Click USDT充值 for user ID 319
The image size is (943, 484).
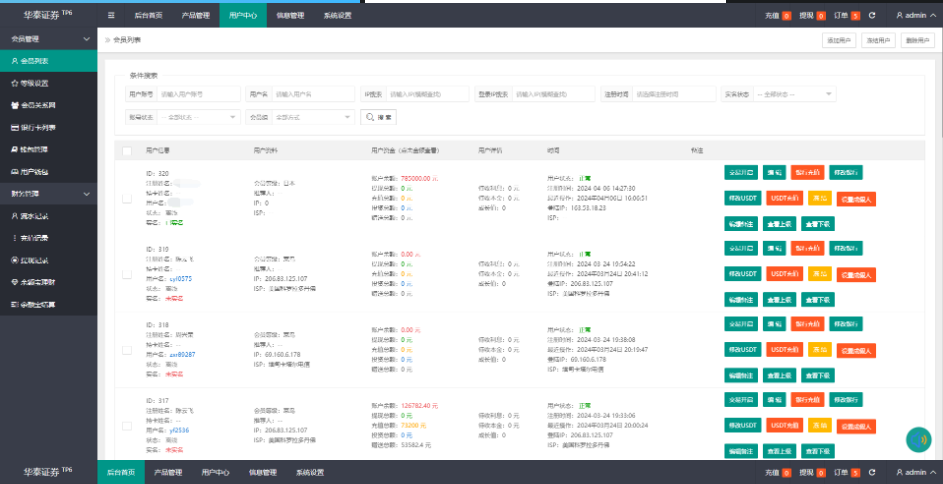coord(784,274)
